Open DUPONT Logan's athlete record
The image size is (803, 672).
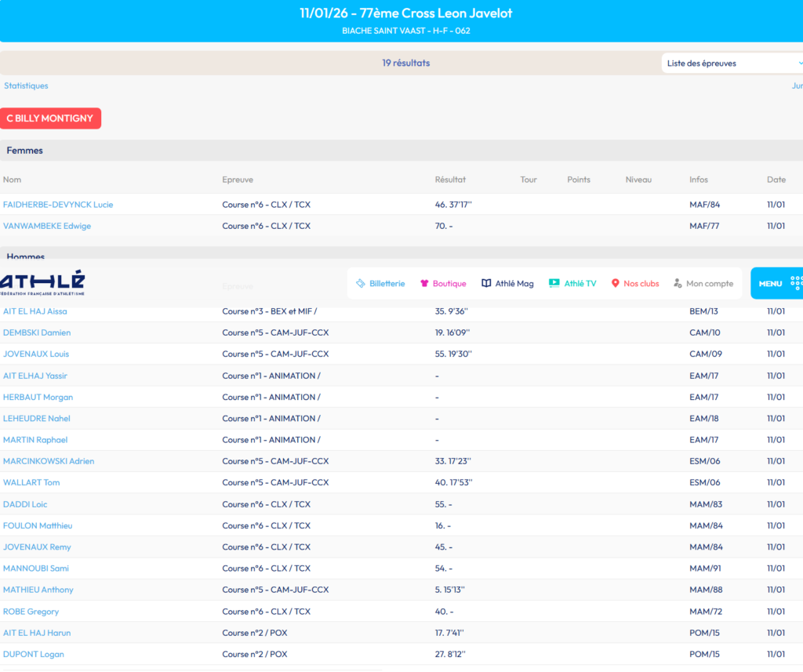[34, 654]
